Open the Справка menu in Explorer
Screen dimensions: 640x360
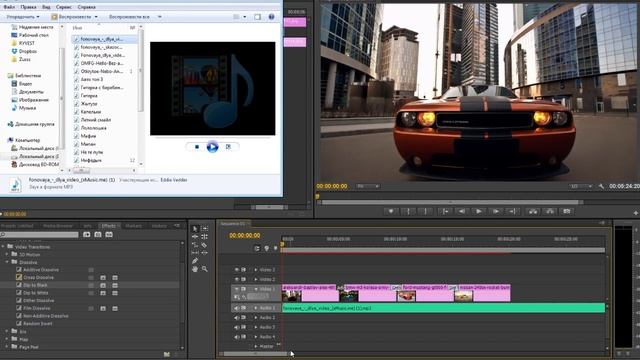pyautogui.click(x=86, y=7)
